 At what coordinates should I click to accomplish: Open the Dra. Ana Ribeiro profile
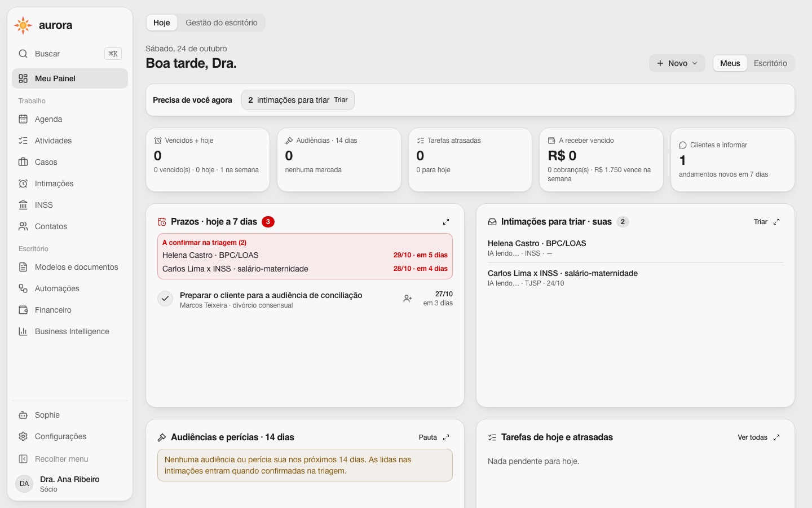(70, 484)
